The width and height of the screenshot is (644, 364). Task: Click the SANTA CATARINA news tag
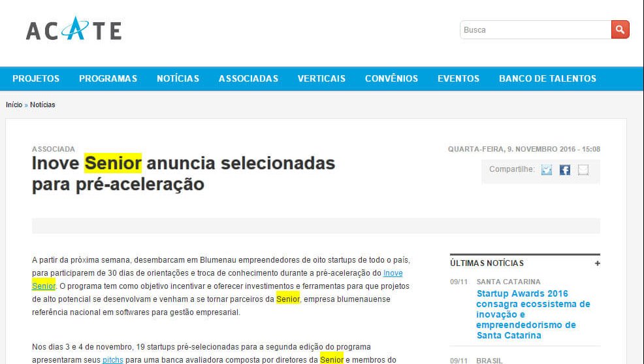pos(508,282)
